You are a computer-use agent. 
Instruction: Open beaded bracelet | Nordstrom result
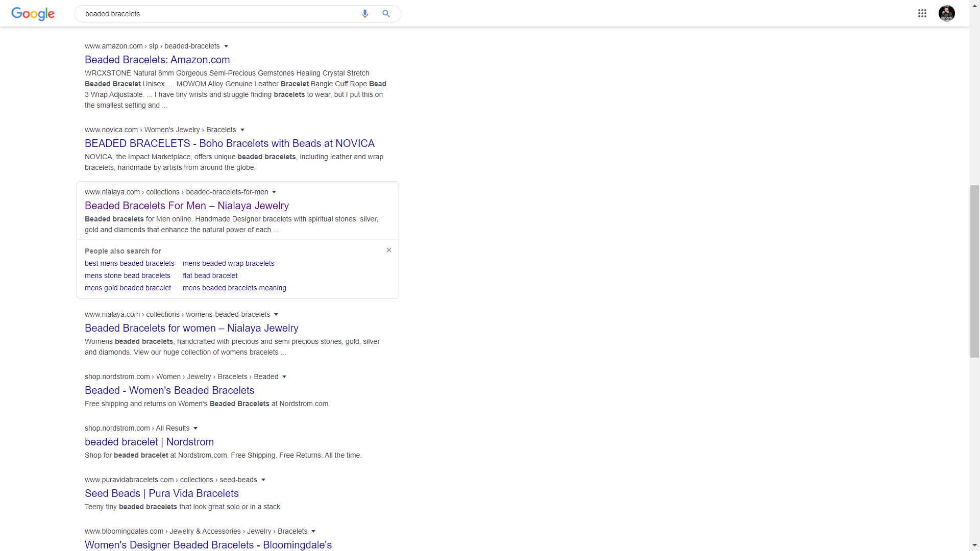(x=149, y=442)
